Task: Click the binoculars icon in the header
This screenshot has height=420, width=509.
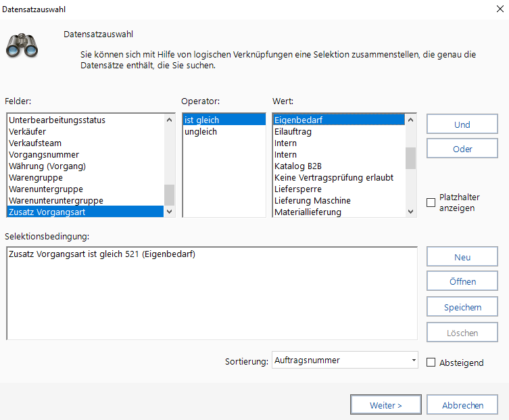Action: click(x=21, y=47)
